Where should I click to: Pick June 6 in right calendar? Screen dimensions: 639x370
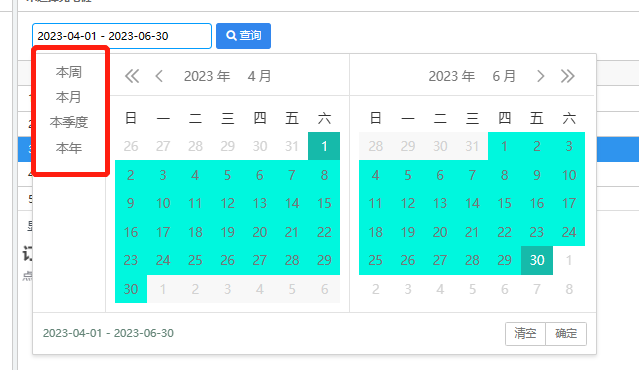click(x=440, y=175)
